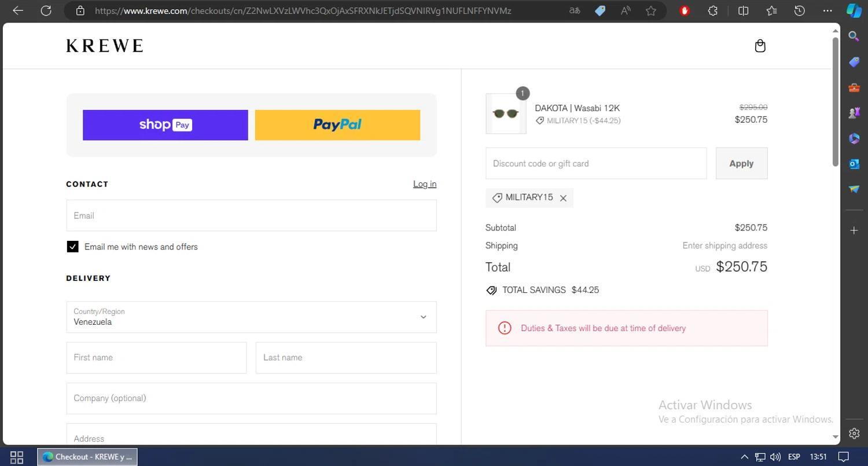
Task: Follow the Log in link
Action: pyautogui.click(x=425, y=184)
